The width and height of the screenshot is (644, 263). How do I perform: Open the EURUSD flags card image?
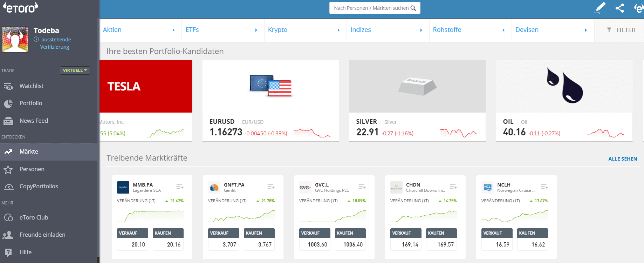[270, 86]
